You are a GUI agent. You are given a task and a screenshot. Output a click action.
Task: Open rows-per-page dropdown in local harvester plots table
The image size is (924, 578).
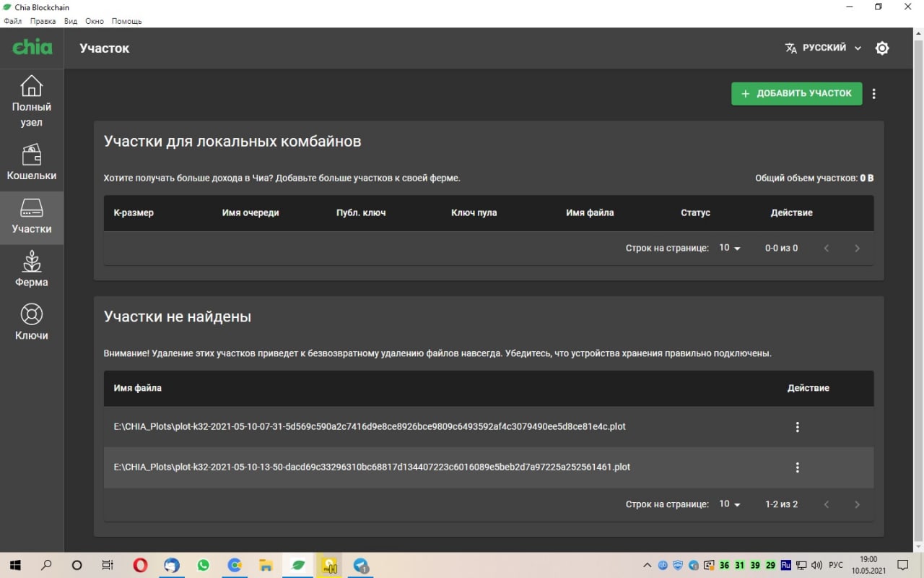730,248
